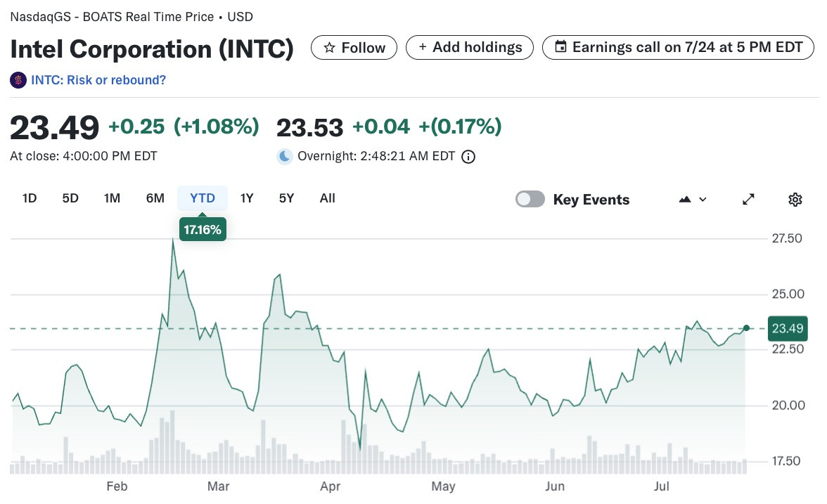Click the 17.50 y-axis label
Screen dimensions: 827x504
tap(786, 461)
